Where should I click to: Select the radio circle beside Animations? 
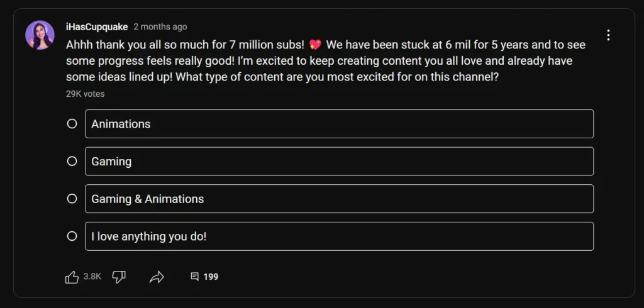point(72,124)
